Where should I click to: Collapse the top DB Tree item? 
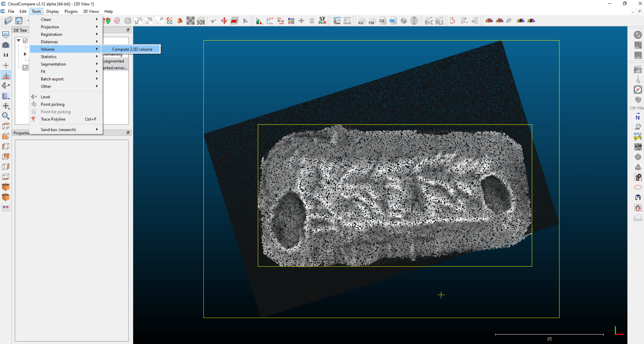19,41
